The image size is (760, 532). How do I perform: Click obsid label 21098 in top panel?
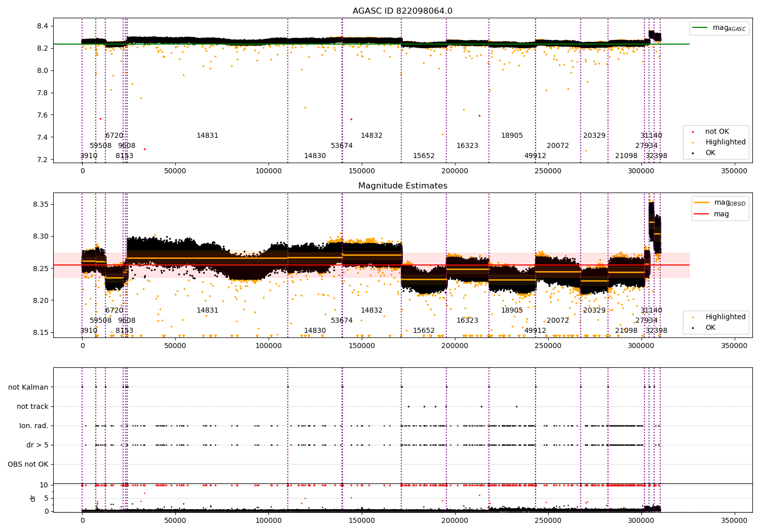tap(626, 156)
